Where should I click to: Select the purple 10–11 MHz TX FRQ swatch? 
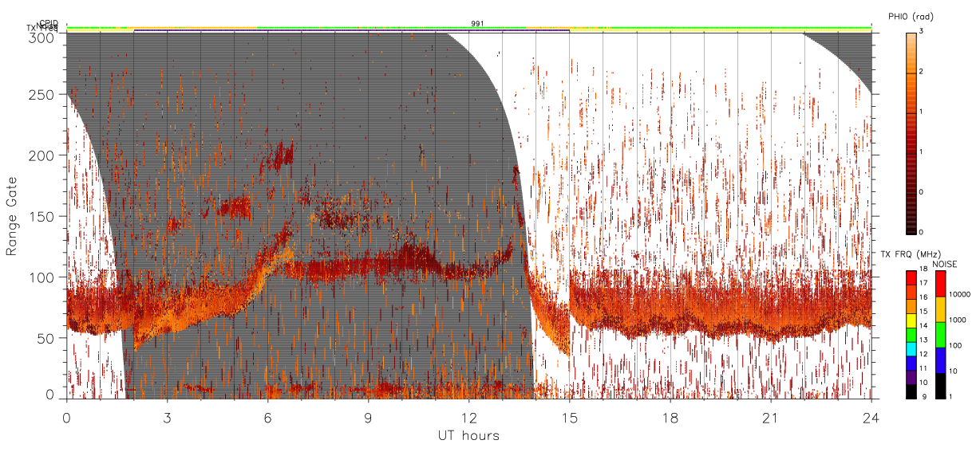pos(912,377)
